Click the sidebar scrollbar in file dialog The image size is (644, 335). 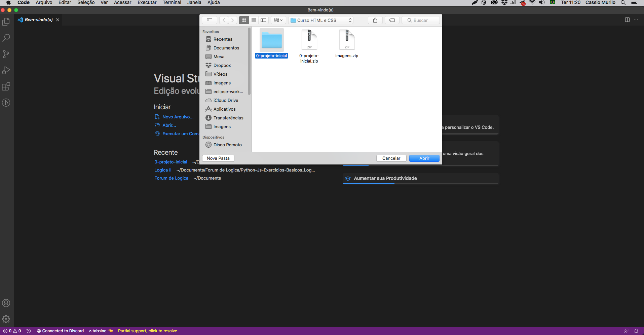pos(249,62)
